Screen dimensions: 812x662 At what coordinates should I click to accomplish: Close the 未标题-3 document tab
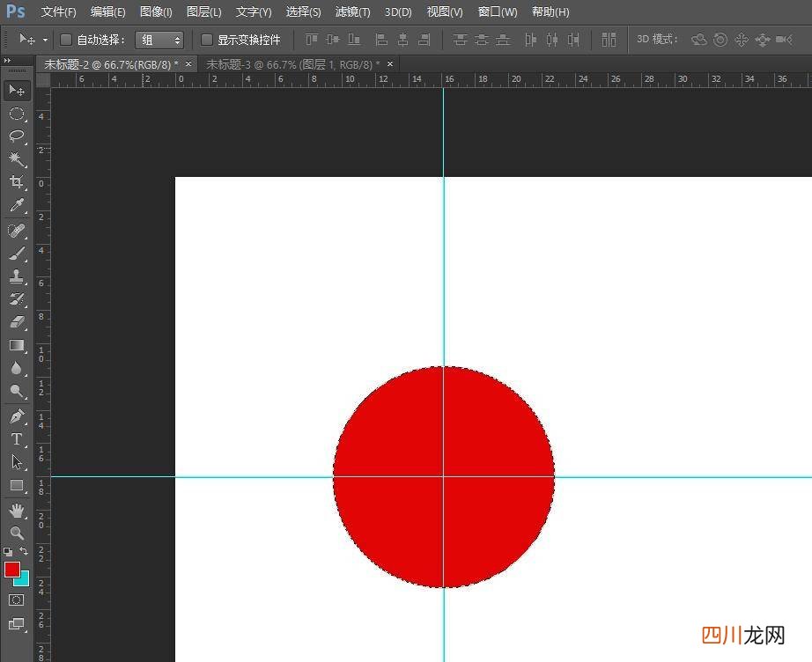(x=390, y=64)
